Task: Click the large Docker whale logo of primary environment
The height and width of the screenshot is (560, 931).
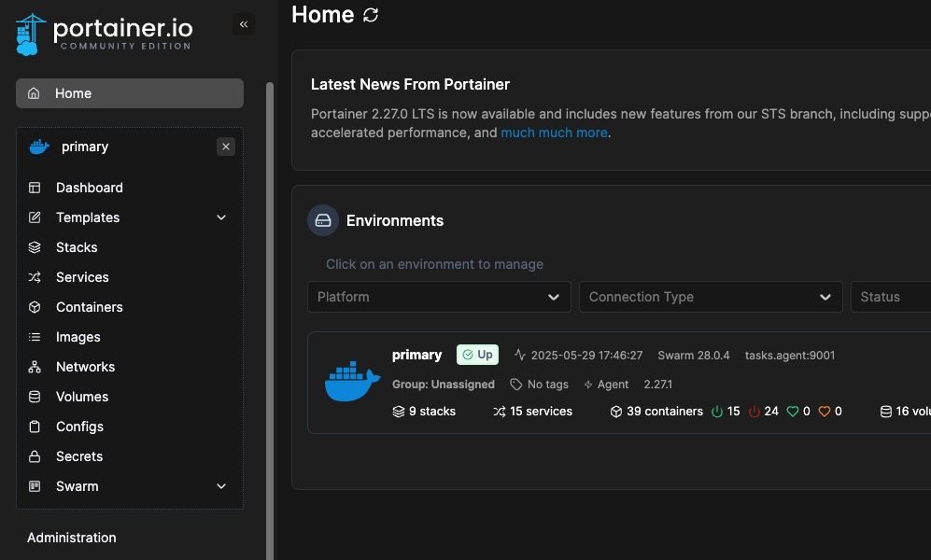Action: click(x=352, y=381)
